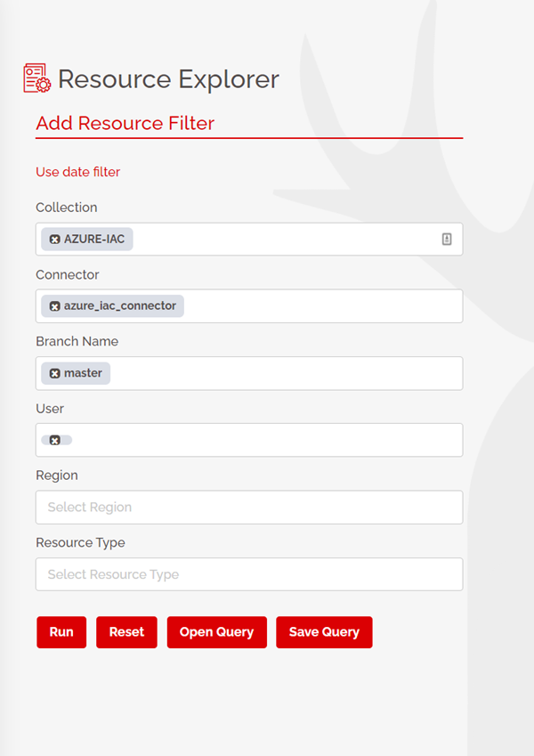Open the Branch Name selection box
The width and height of the screenshot is (534, 756).
coord(285,373)
